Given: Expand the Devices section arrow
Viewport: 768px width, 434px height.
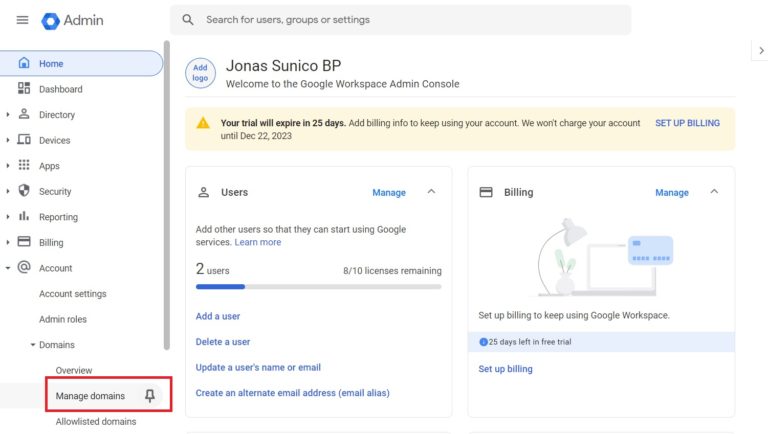Looking at the screenshot, I should [7, 140].
